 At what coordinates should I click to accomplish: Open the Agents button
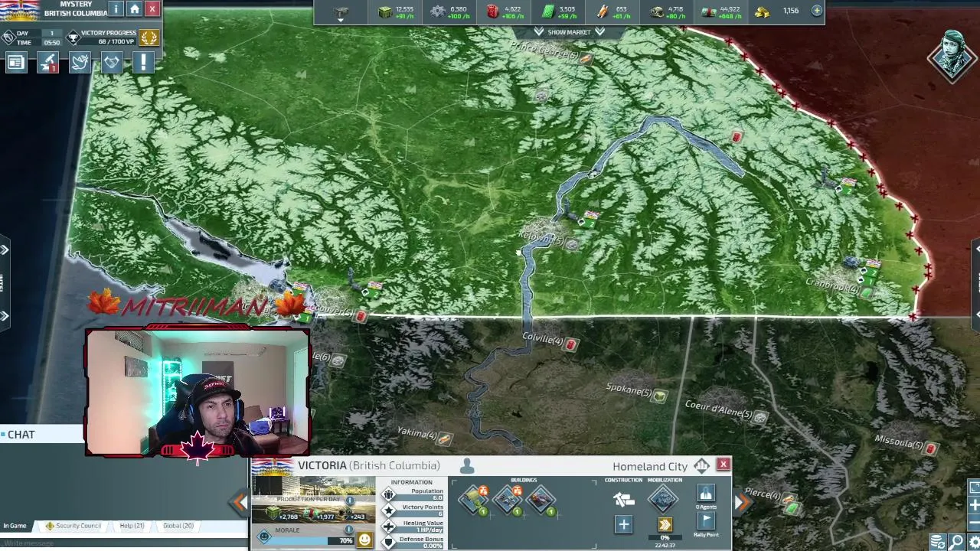(x=706, y=494)
